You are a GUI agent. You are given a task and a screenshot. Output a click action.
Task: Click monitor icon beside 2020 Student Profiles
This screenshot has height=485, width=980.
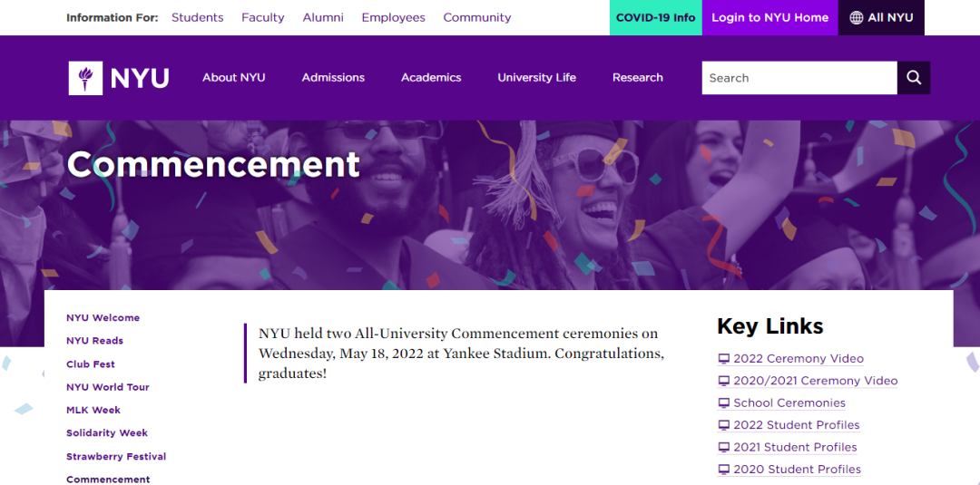tap(723, 470)
